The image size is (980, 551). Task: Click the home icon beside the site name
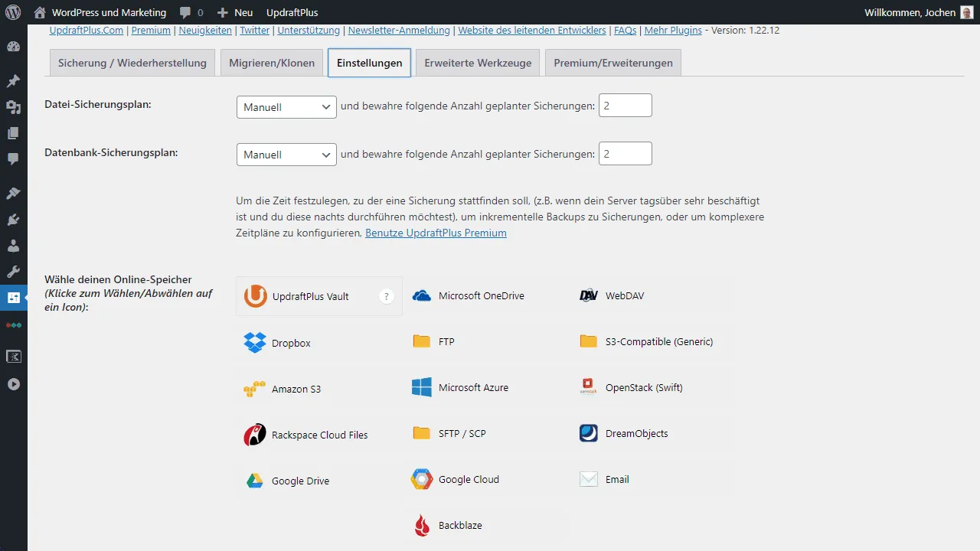[40, 12]
